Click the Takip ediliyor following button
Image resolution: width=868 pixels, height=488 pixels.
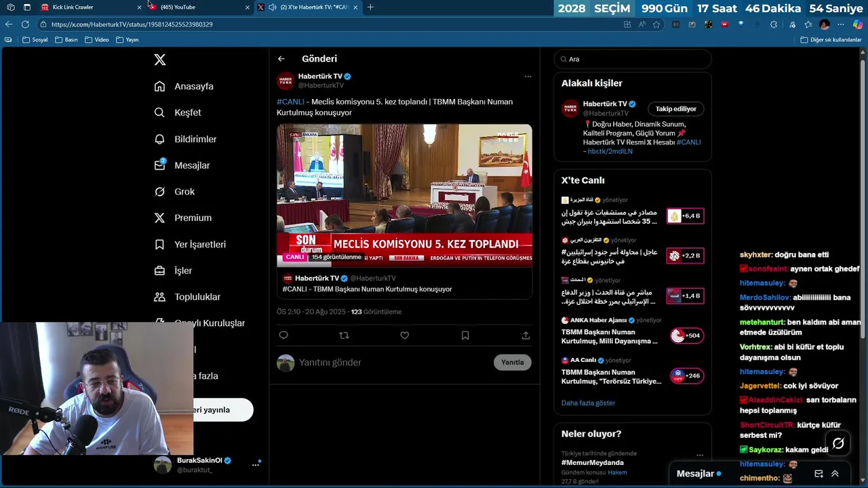coord(675,109)
